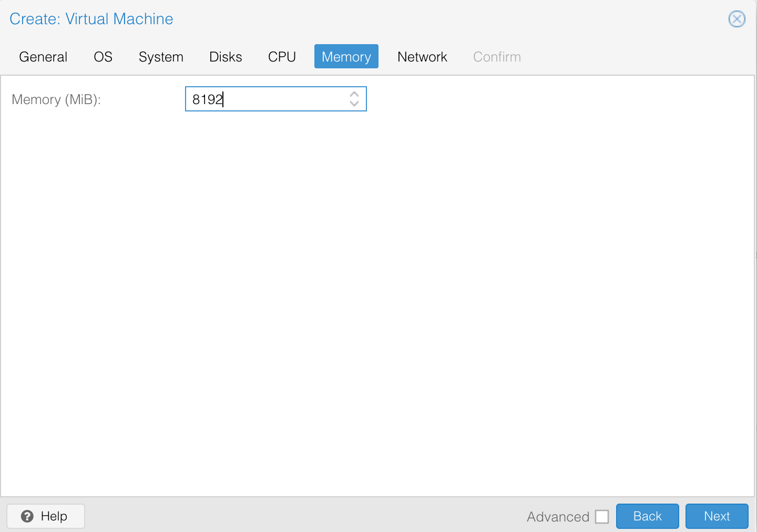Click the Create: Virtual Machine title

pyautogui.click(x=91, y=19)
